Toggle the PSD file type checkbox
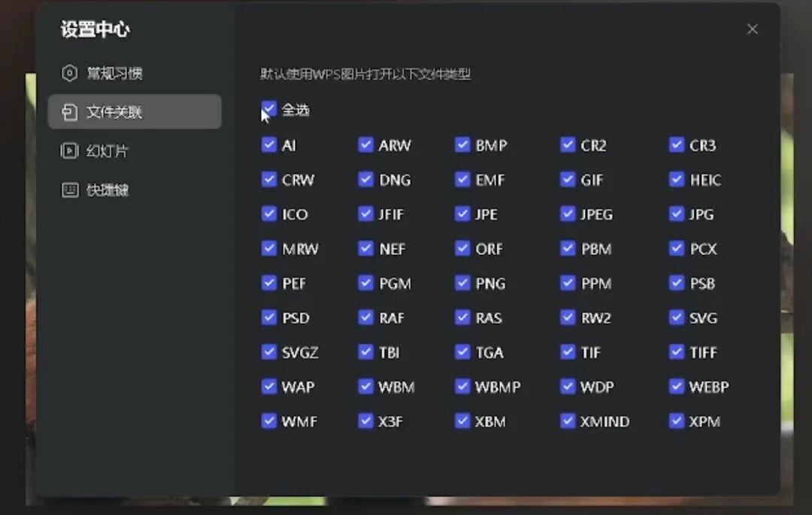The width and height of the screenshot is (812, 515). pos(269,317)
